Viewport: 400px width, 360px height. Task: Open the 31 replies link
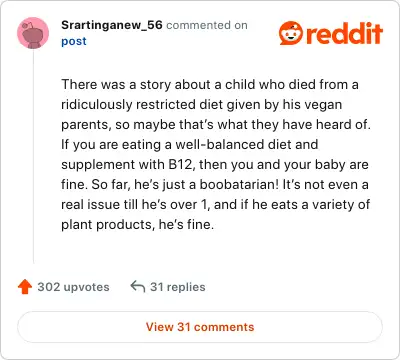(178, 287)
